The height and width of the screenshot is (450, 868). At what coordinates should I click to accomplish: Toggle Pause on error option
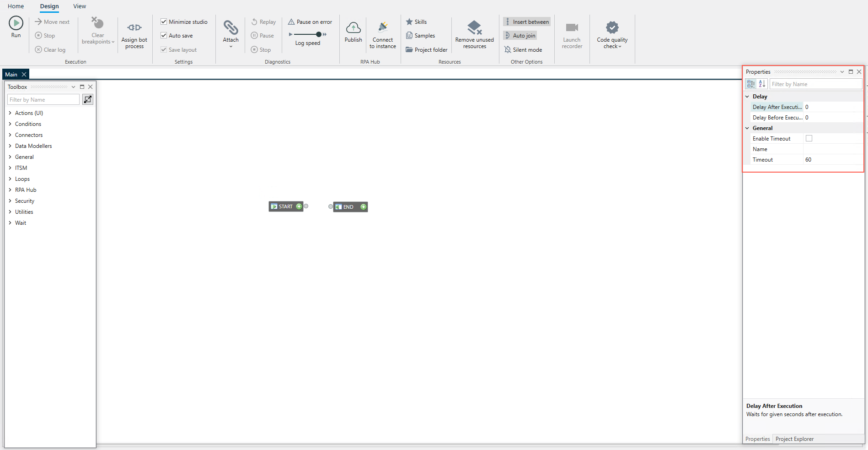click(310, 22)
